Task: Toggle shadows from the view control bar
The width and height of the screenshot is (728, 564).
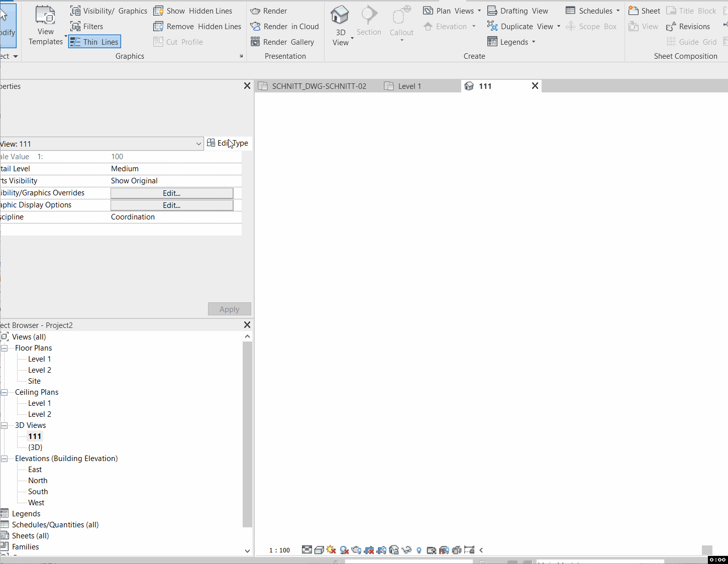Action: (x=344, y=550)
